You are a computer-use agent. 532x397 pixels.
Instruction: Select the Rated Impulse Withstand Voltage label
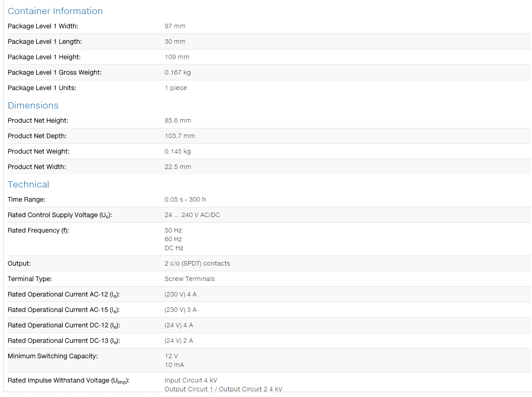[x=68, y=381]
